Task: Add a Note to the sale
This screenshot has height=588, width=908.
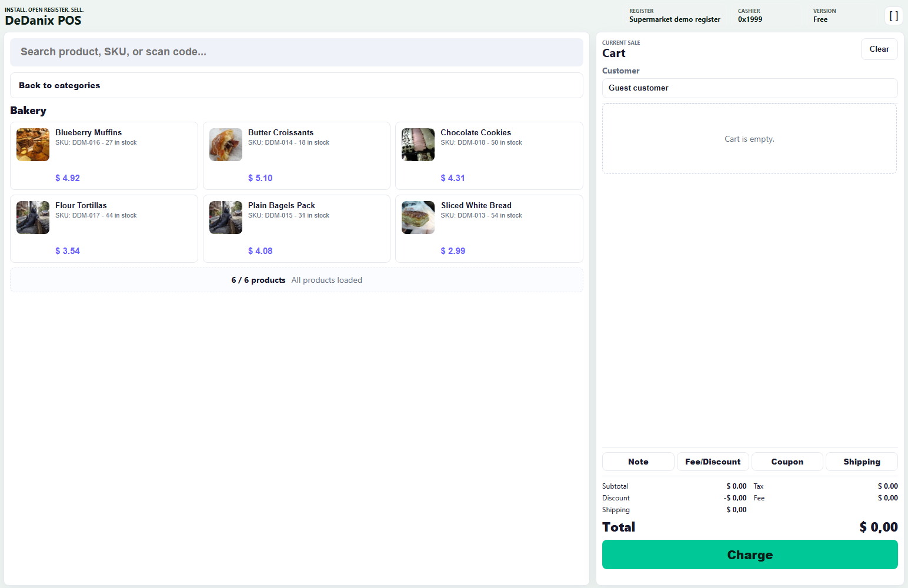Action: 638,462
